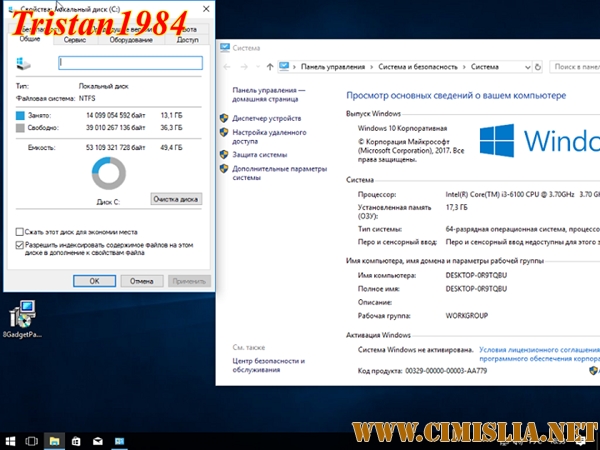Enable 'Сжать этот диск' checkbox
Viewport: 600px width, 450px height.
[x=20, y=232]
